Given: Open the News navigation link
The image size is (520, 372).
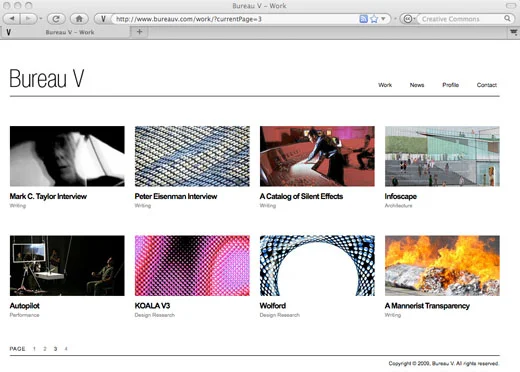Looking at the screenshot, I should (x=417, y=85).
